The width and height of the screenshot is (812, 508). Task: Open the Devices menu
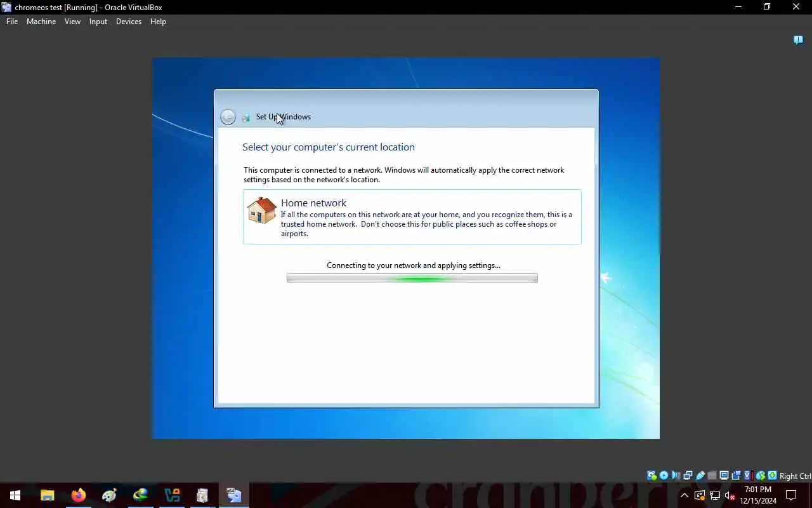(x=129, y=22)
